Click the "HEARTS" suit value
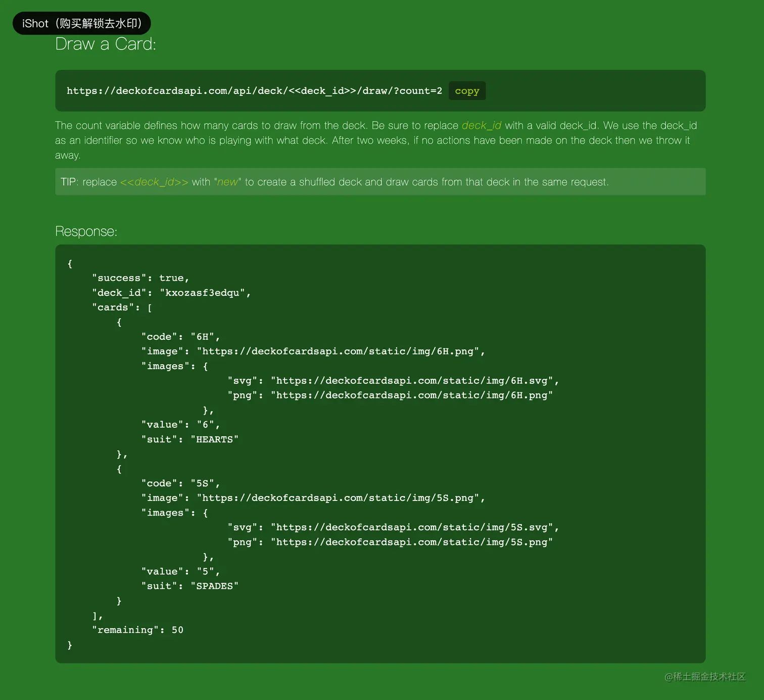 tap(214, 439)
